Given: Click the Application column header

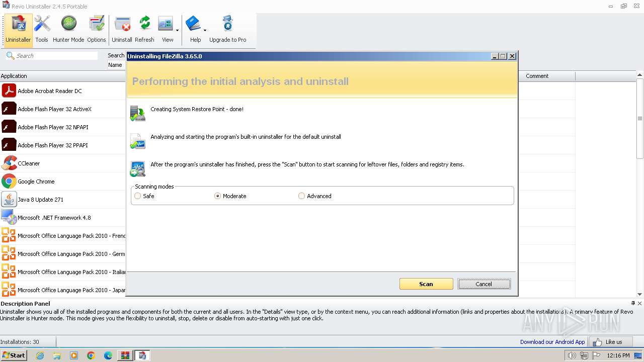Looking at the screenshot, I should [63, 76].
